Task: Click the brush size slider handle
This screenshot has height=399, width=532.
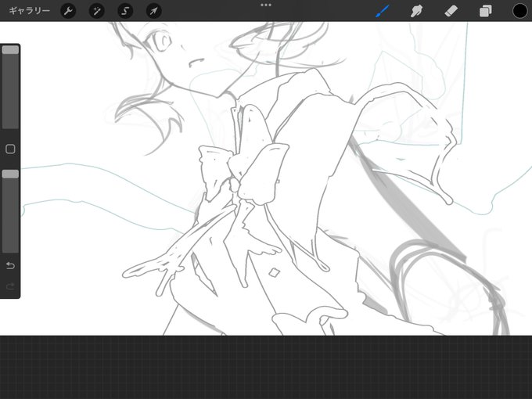Action: click(10, 50)
